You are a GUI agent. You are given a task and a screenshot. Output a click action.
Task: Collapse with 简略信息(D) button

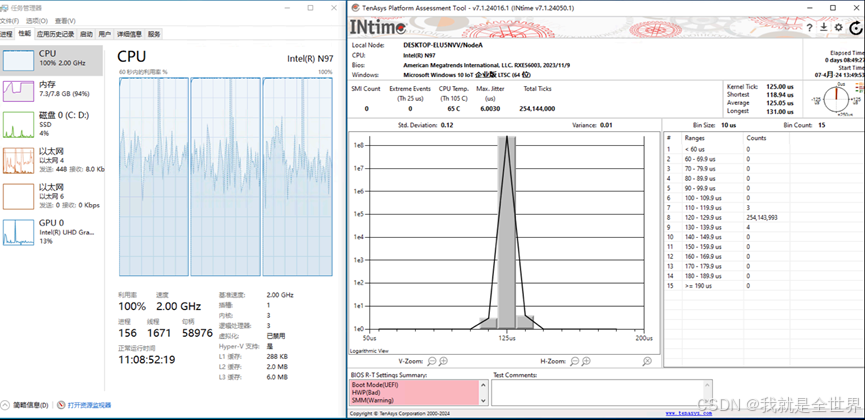25,405
